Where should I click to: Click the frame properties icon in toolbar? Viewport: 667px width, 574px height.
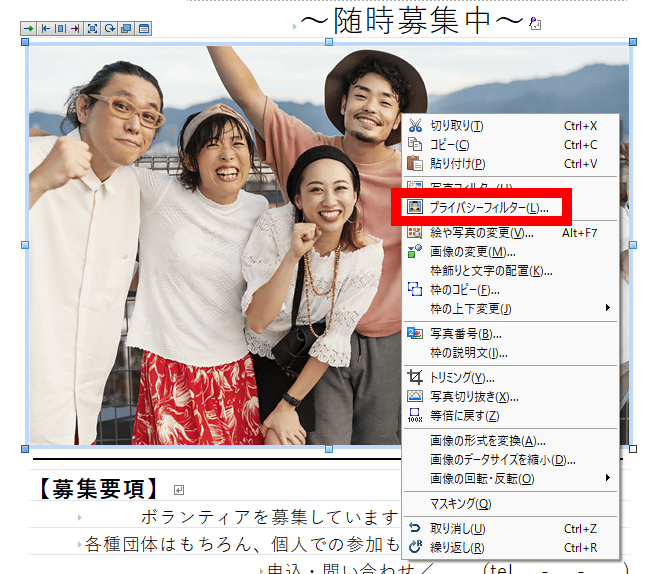[143, 29]
